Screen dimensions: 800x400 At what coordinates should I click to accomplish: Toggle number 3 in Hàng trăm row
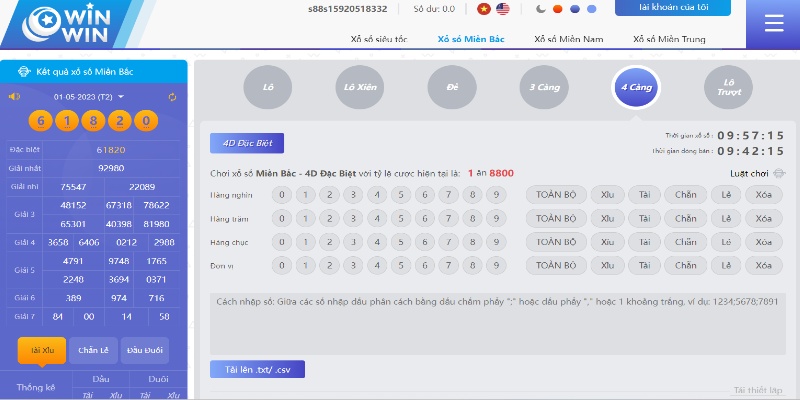click(354, 218)
